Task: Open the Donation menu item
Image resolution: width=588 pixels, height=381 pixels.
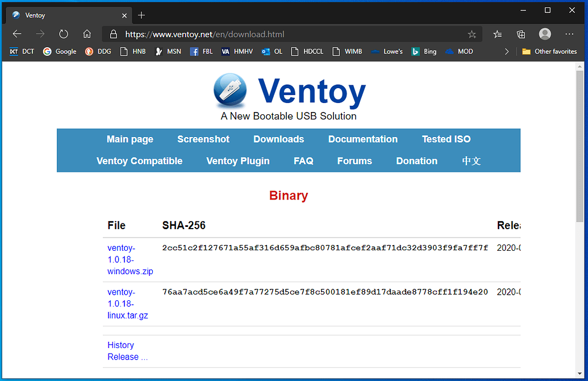Action: [416, 161]
